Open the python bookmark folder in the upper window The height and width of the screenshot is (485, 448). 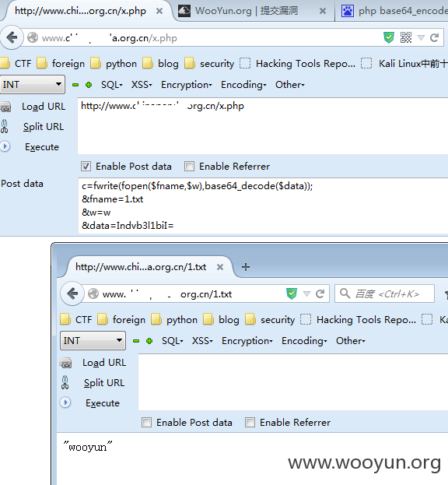(114, 63)
